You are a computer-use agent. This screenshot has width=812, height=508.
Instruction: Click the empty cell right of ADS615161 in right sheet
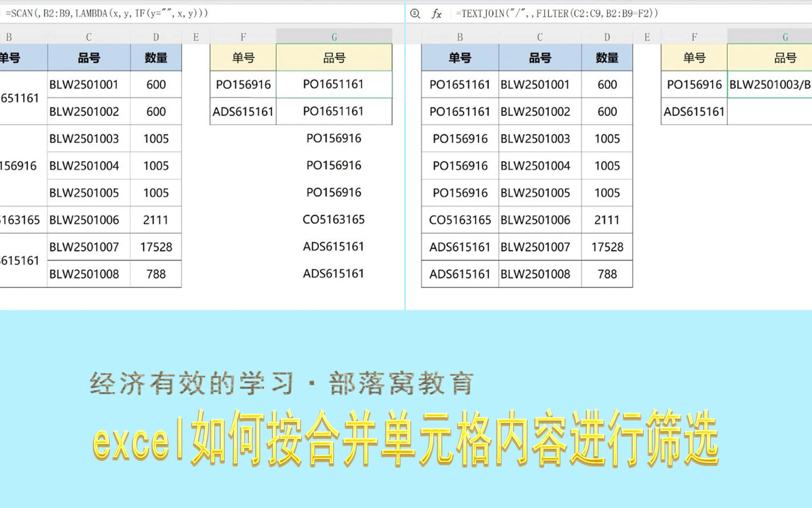coord(770,112)
